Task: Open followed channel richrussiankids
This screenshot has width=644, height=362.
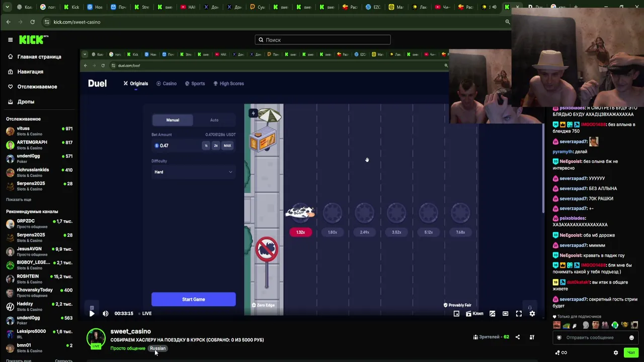Action: coord(39,172)
